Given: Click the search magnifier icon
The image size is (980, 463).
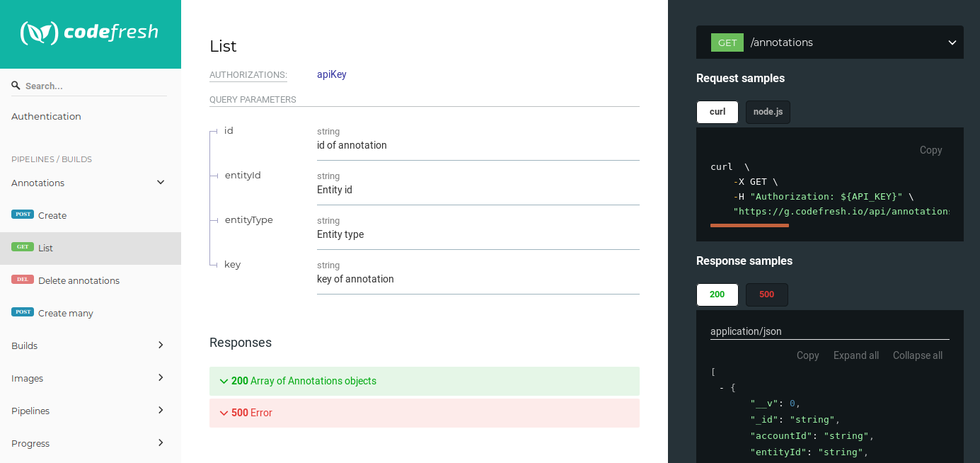Looking at the screenshot, I should [16, 86].
